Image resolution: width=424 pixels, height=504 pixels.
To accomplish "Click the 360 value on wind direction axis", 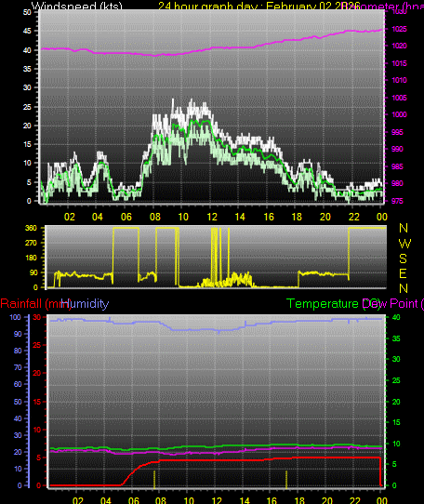I will (x=32, y=228).
